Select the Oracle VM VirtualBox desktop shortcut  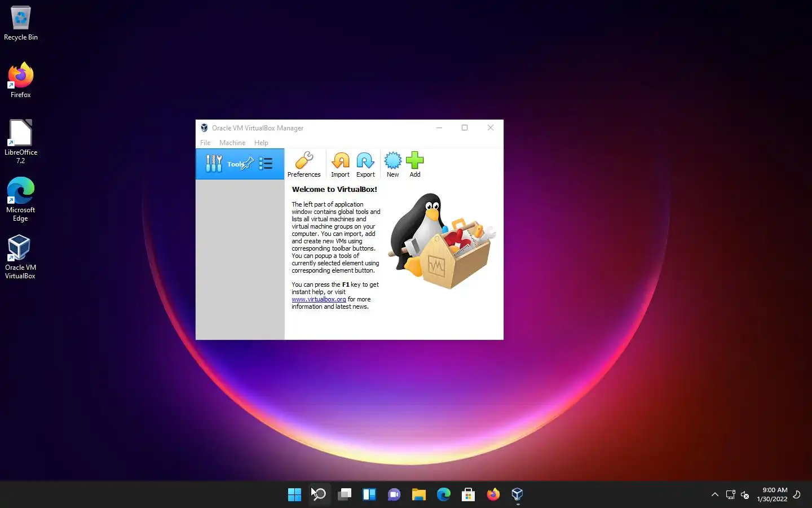click(20, 257)
